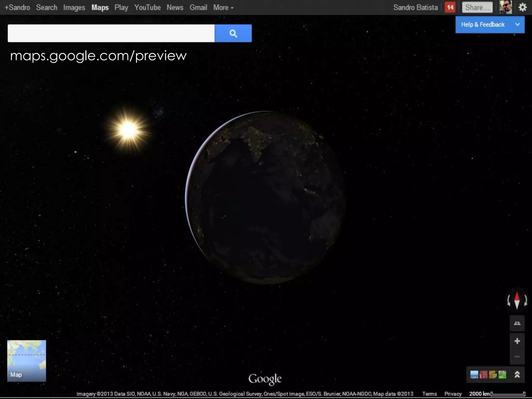Open News in the top bar
The height and width of the screenshot is (399, 532).
tap(175, 8)
